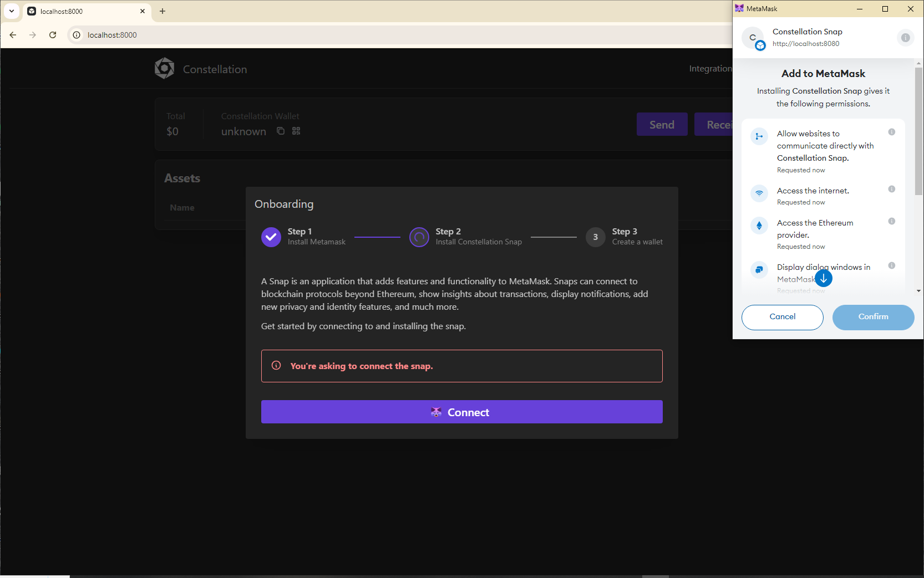This screenshot has width=924, height=578.
Task: Info icon for Access the internet
Action: coord(892,189)
